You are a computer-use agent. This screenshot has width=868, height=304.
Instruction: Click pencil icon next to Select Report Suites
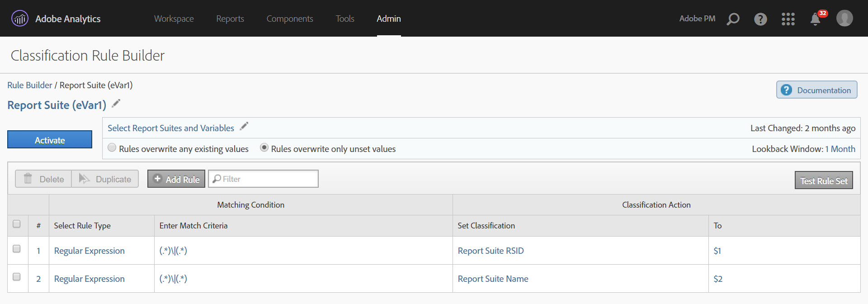click(x=244, y=127)
